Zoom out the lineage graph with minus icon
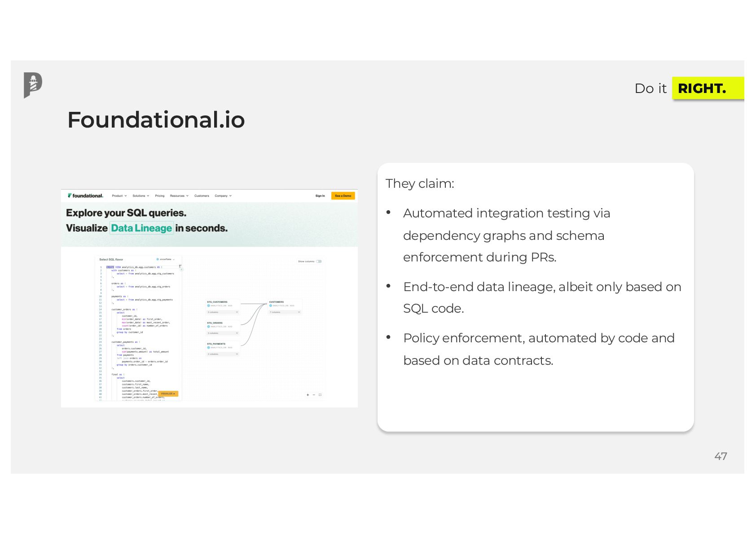756x535 pixels. pyautogui.click(x=314, y=395)
